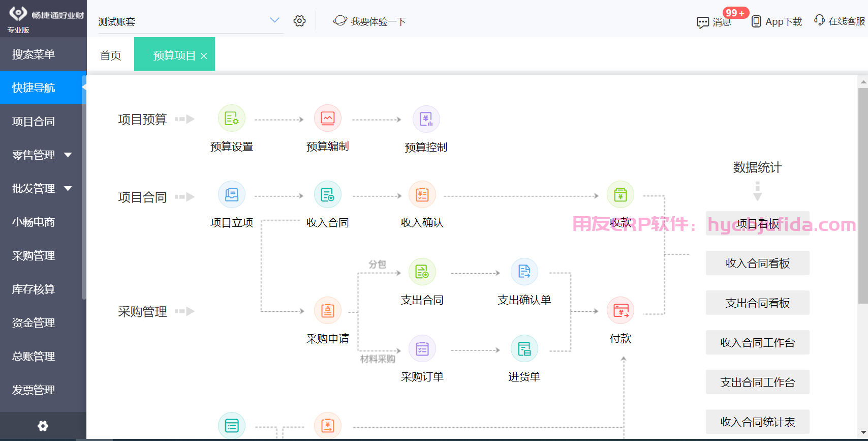This screenshot has width=868, height=441.
Task: Open the 支出合同工作台 button
Action: click(758, 382)
